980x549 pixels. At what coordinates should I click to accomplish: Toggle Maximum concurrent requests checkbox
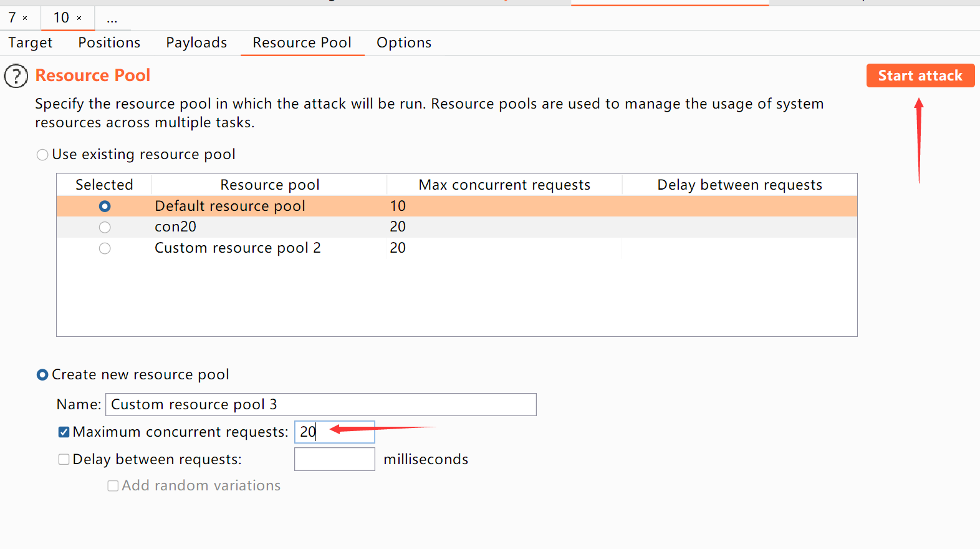(64, 432)
